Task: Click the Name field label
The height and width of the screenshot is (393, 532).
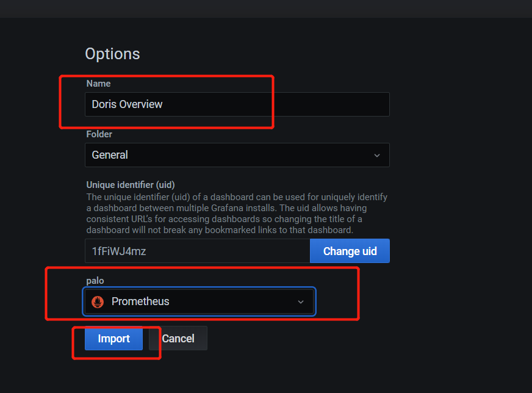Action: coord(98,84)
